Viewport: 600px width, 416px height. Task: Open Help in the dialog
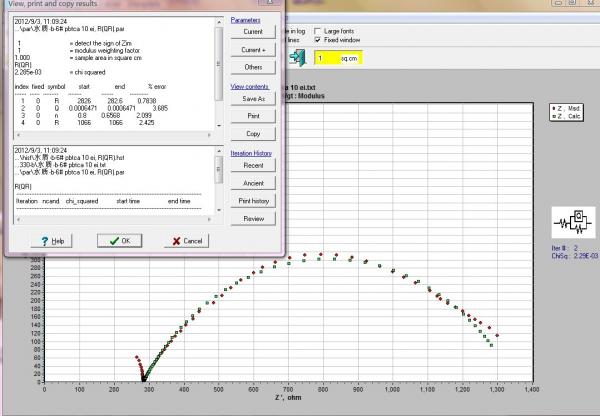coord(50,241)
